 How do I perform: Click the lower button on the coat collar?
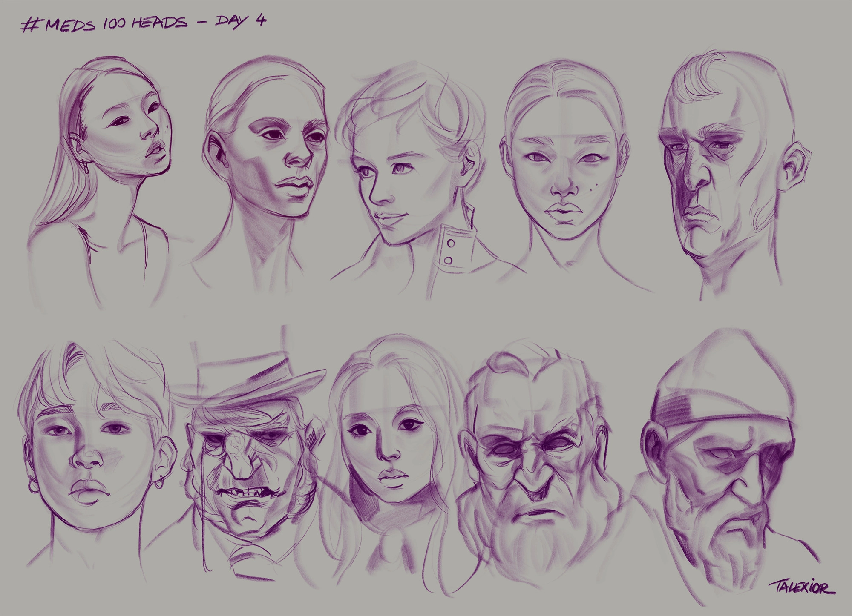pyautogui.click(x=448, y=260)
